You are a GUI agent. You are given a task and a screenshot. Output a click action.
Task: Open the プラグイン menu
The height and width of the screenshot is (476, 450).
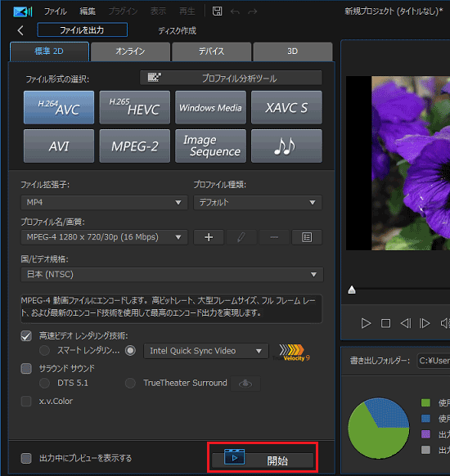pyautogui.click(x=123, y=11)
